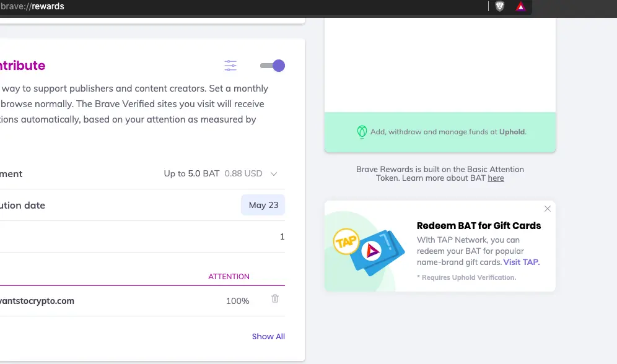Close the Redeem BAT gift card promo
617x364 pixels.
[548, 209]
